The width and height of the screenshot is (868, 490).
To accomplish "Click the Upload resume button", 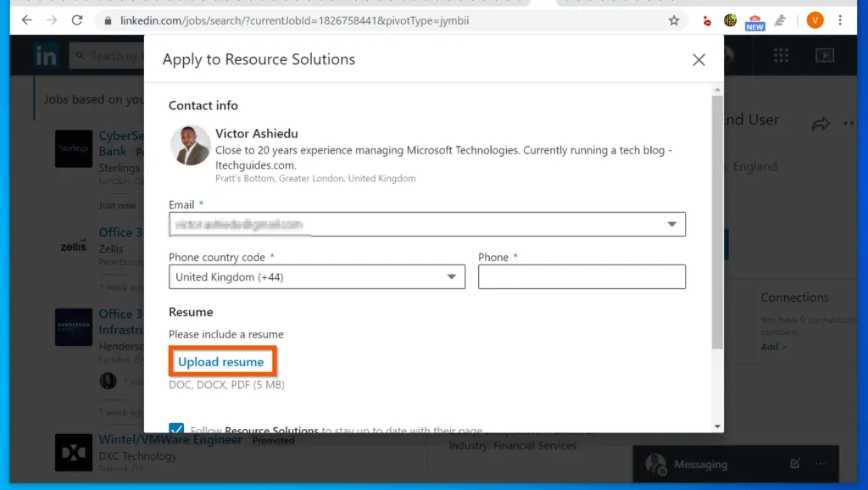I will point(222,361).
